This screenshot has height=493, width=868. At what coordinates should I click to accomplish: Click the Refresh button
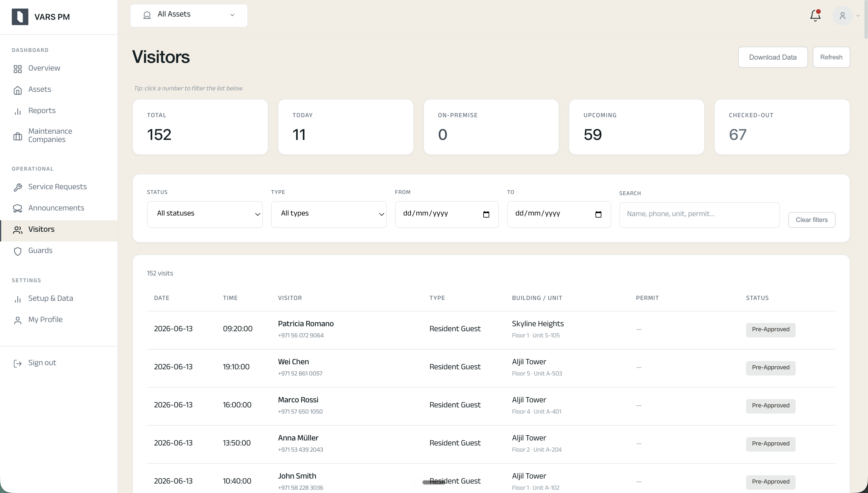831,57
